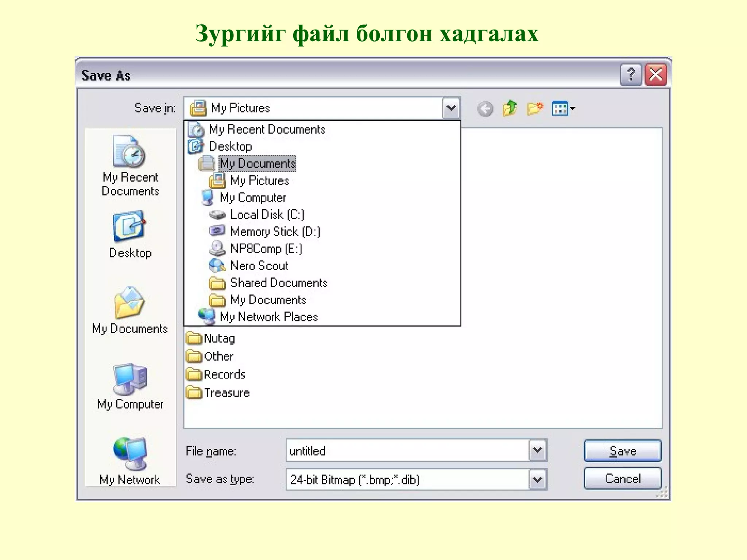Select the Other folder
Image resolution: width=747 pixels, height=560 pixels.
(210, 356)
